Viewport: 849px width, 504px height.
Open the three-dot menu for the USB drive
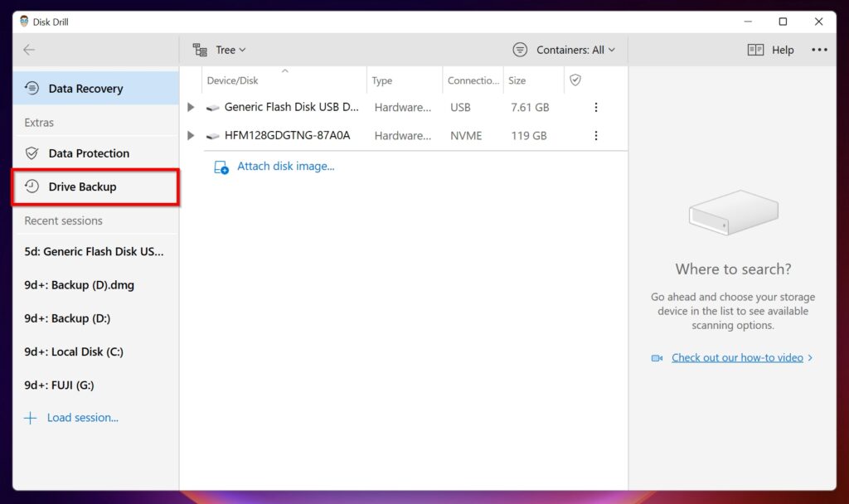pyautogui.click(x=596, y=107)
